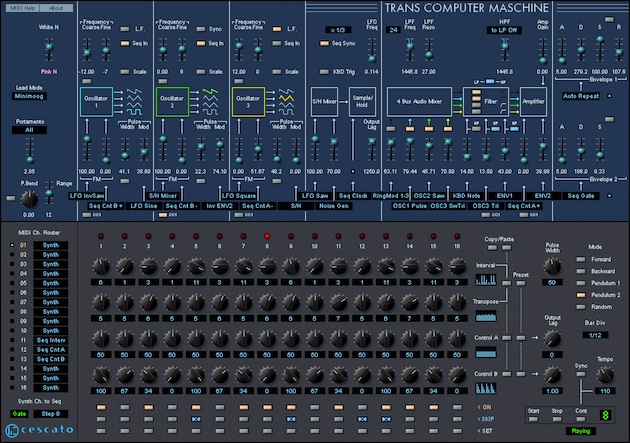Click the Envelope 2 Seq Gate label
Image resolution: width=630 pixels, height=443 pixels.
click(x=581, y=196)
